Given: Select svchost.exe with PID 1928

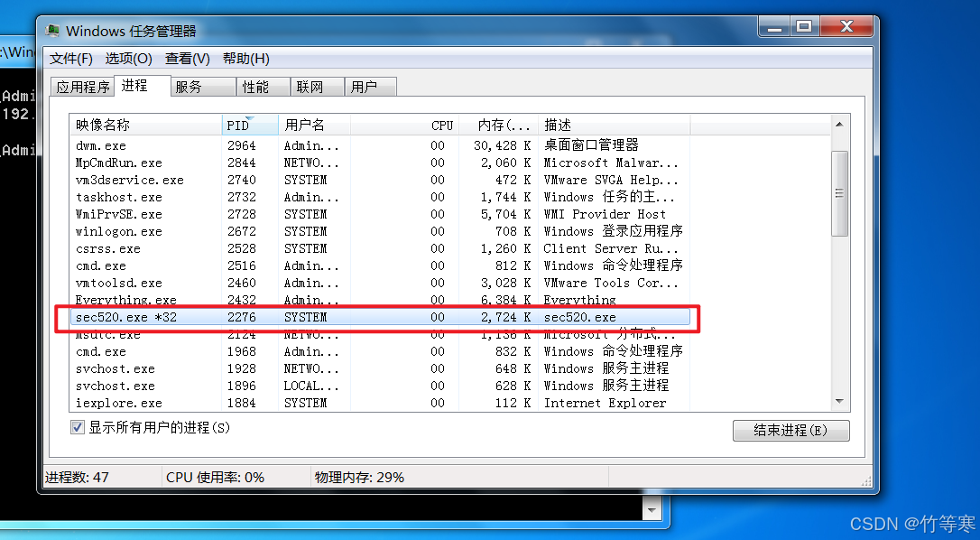Looking at the screenshot, I should pos(380,369).
